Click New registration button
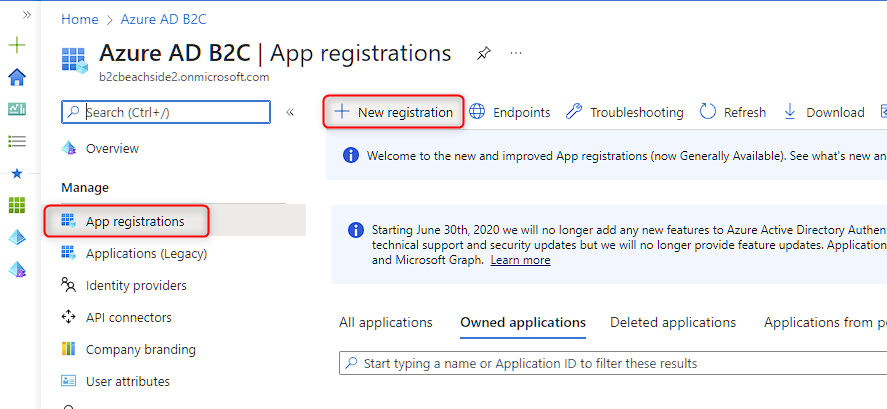887x409 pixels. [394, 113]
